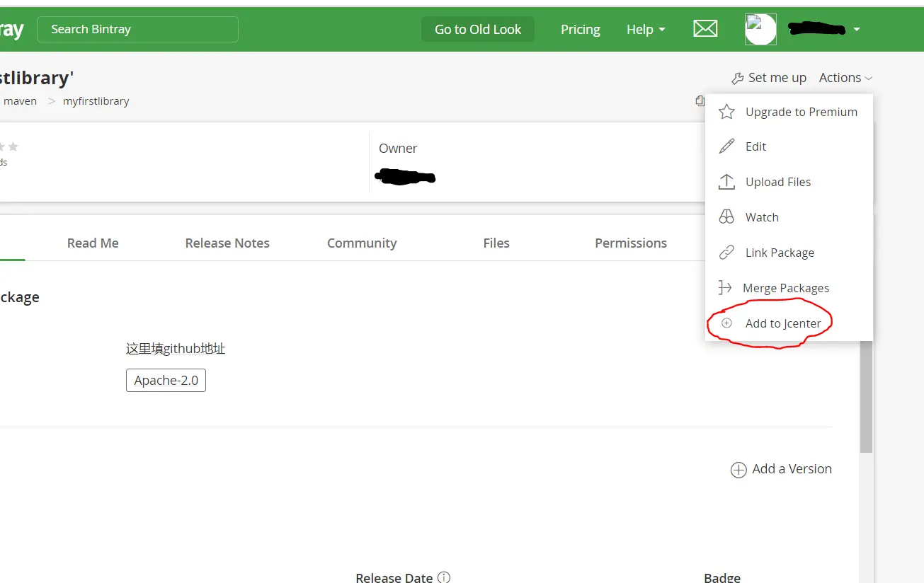Navigate to maven breadcrumb
Image resolution: width=924 pixels, height=583 pixels.
(x=20, y=101)
